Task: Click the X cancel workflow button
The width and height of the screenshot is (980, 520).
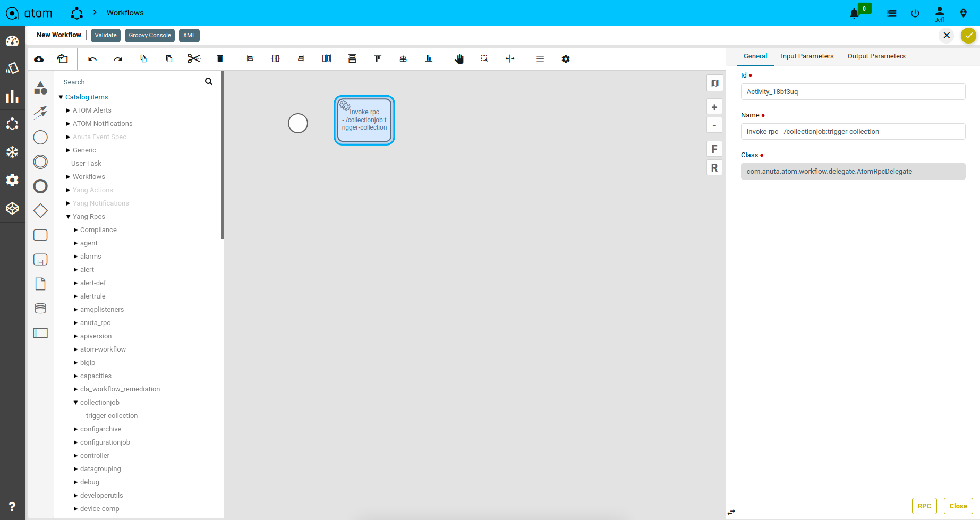Action: tap(947, 36)
